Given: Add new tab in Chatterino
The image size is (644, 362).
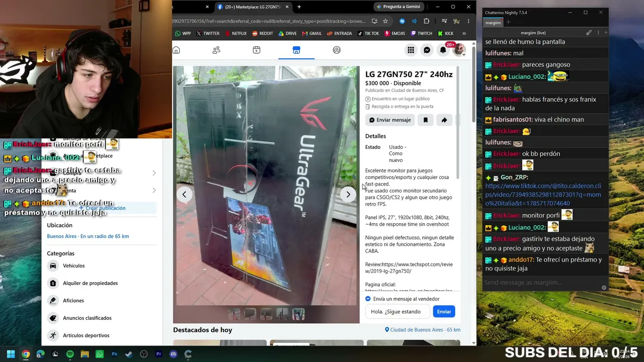Looking at the screenshot, I should (x=508, y=23).
